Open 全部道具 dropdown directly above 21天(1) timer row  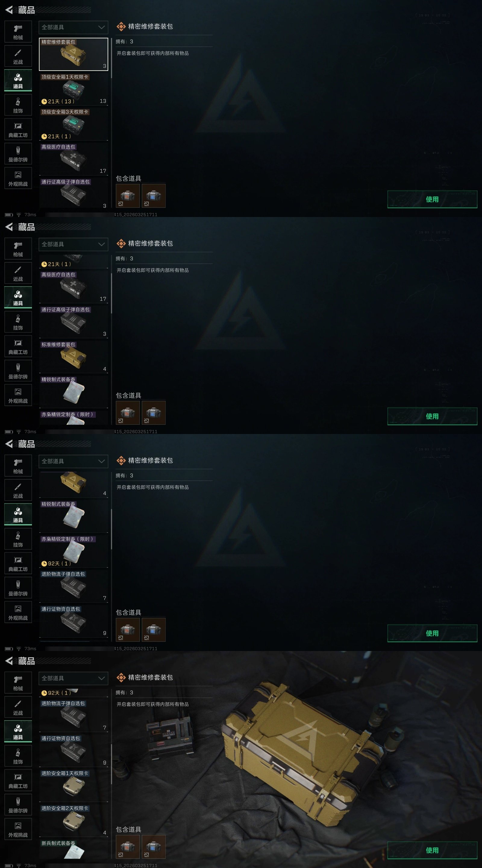[x=74, y=244]
